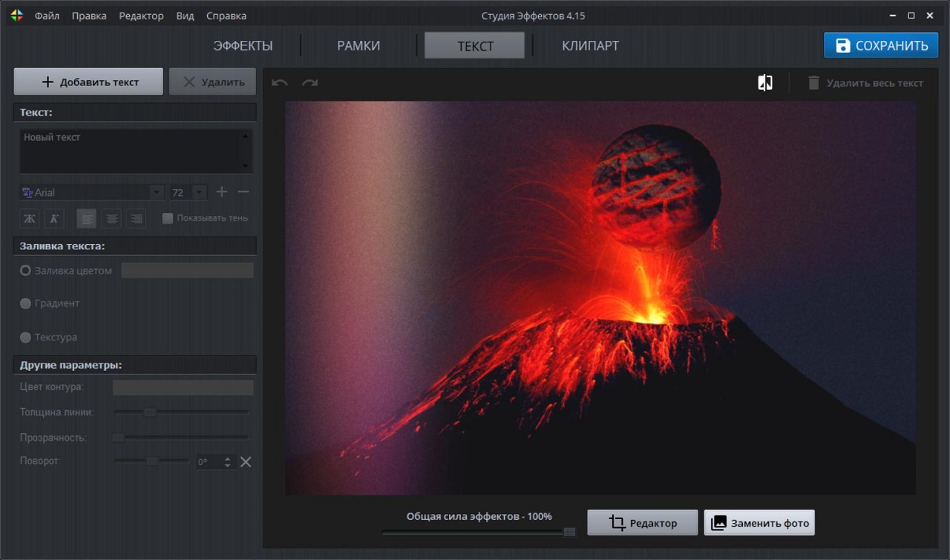Center-align the text

111,218
